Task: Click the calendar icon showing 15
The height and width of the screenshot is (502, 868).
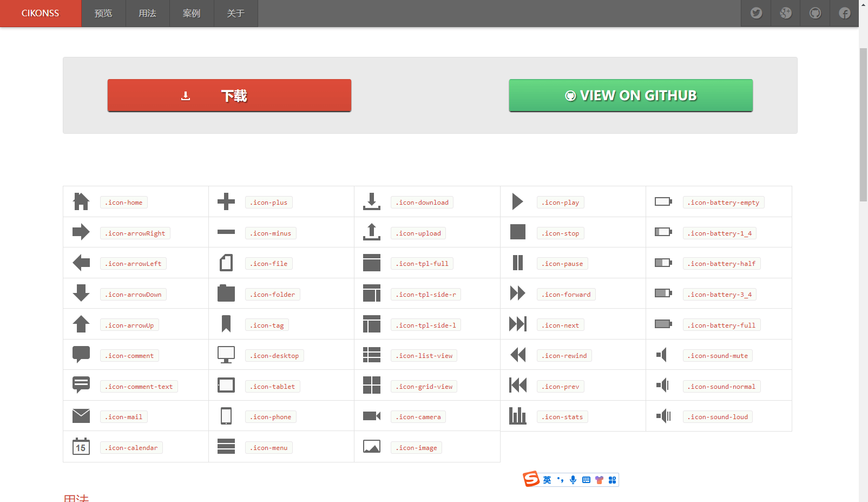Action: point(81,447)
